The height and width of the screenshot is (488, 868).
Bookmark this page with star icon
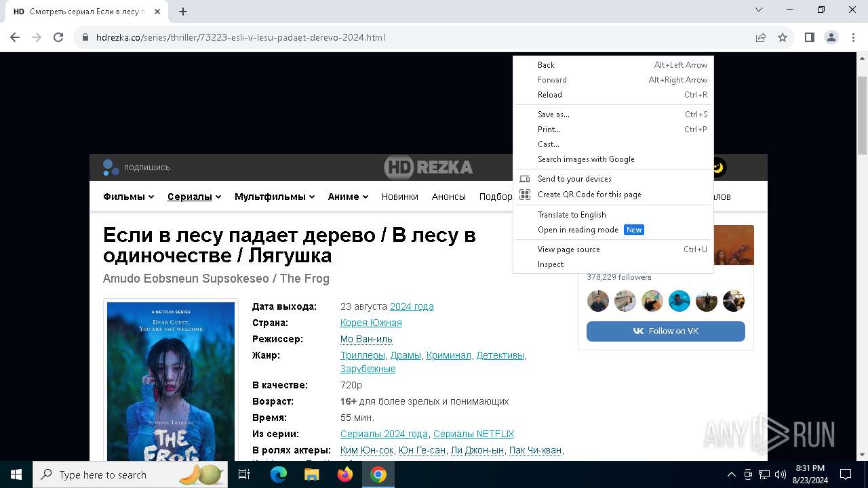click(783, 37)
